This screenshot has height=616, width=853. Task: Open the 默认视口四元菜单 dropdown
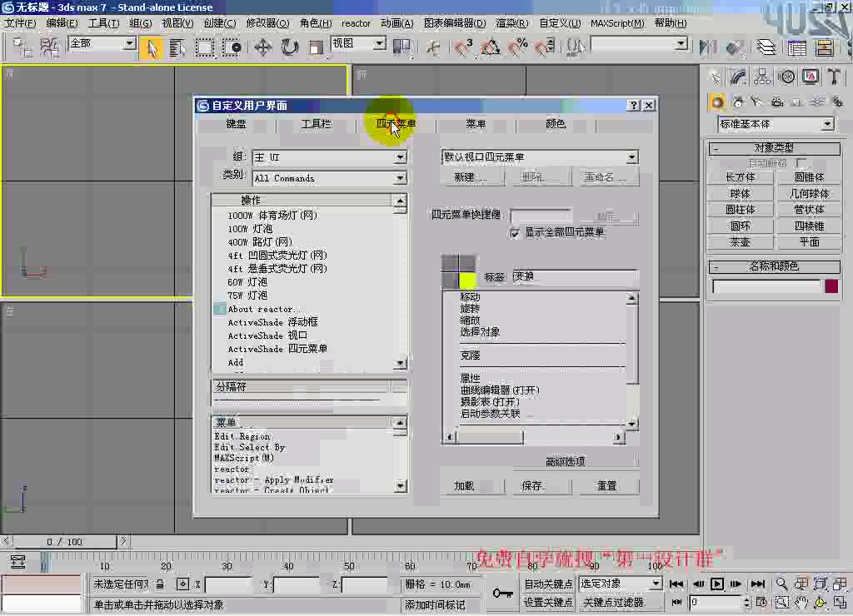click(x=631, y=156)
